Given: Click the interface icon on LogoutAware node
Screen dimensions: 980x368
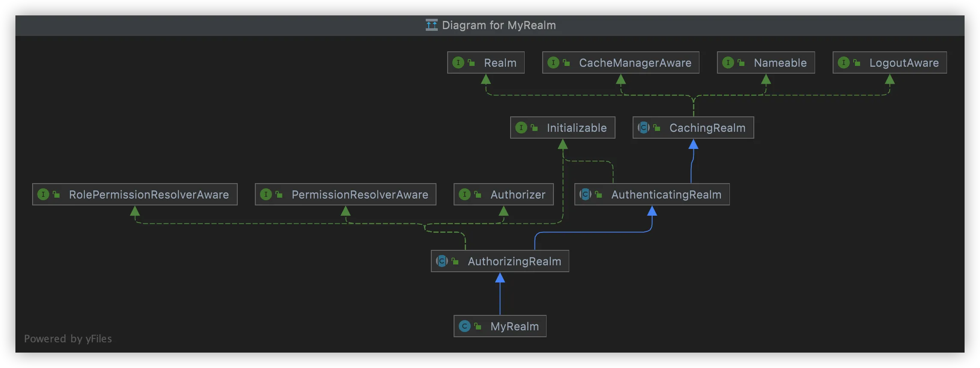Looking at the screenshot, I should coord(843,63).
